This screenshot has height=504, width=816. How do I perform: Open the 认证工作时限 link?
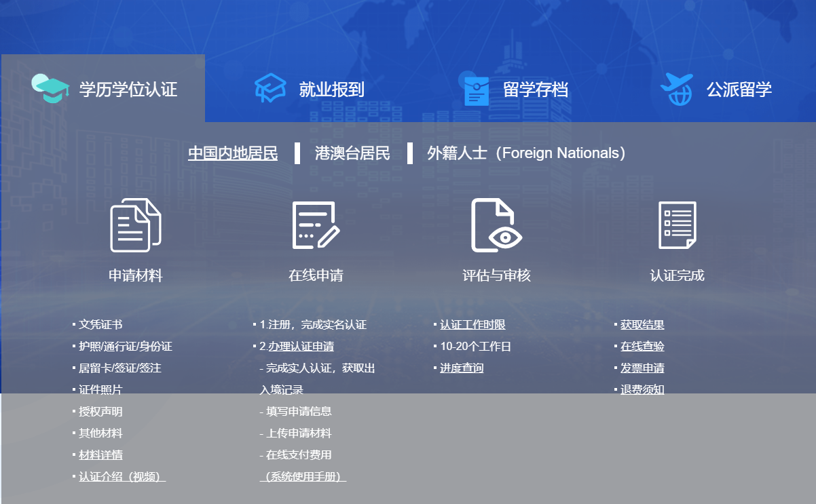472,325
